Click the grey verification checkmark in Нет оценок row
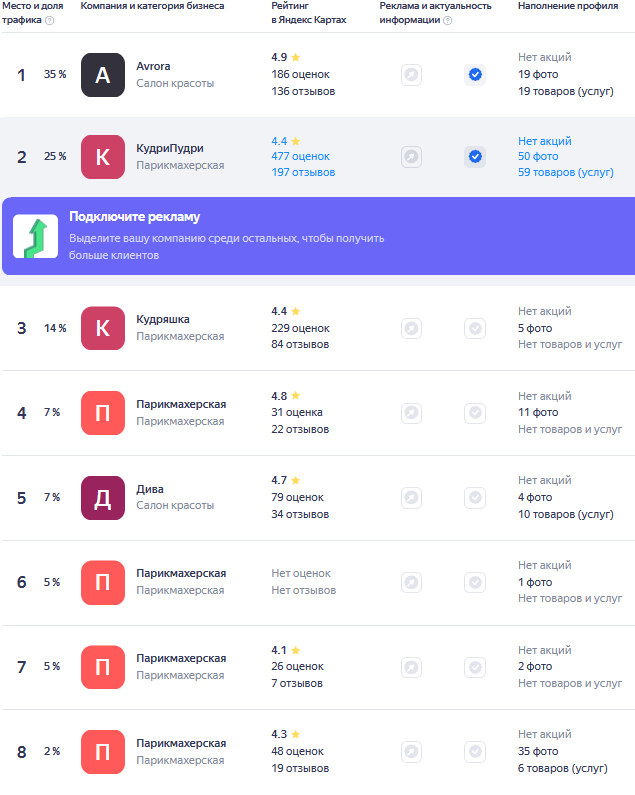Image resolution: width=635 pixels, height=795 pixels. [x=475, y=583]
